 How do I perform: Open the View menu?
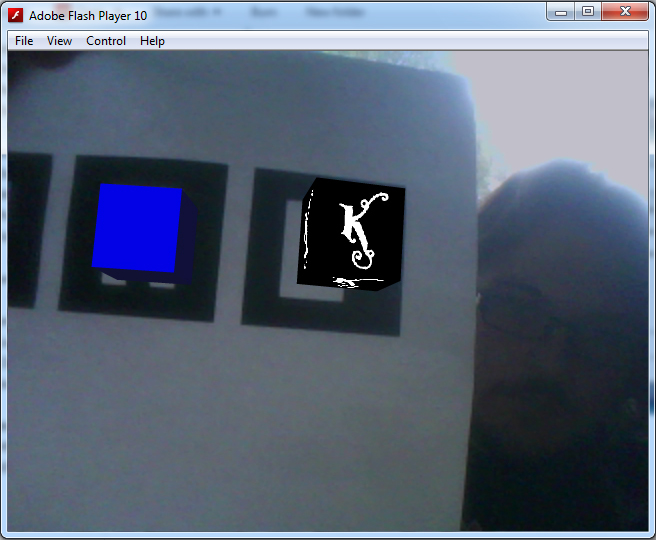59,41
